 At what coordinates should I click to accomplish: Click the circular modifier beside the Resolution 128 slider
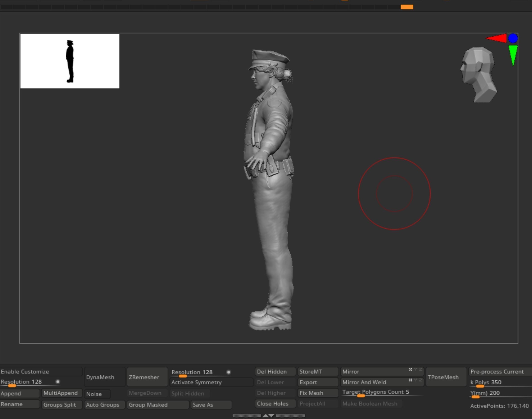click(229, 372)
